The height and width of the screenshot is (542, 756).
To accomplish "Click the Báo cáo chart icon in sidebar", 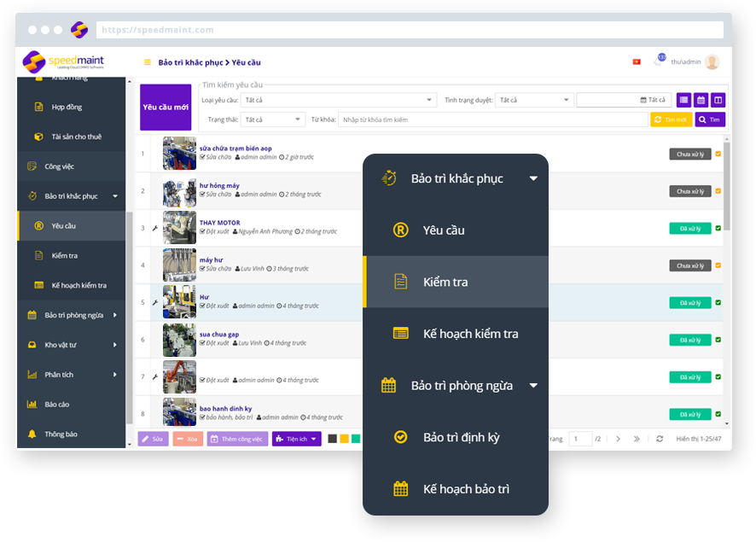I will click(32, 405).
